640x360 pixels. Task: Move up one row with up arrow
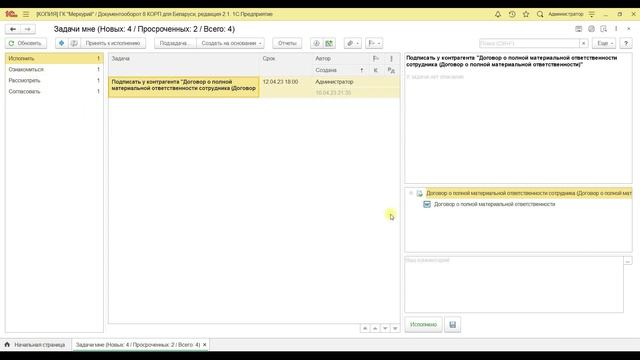click(375, 328)
